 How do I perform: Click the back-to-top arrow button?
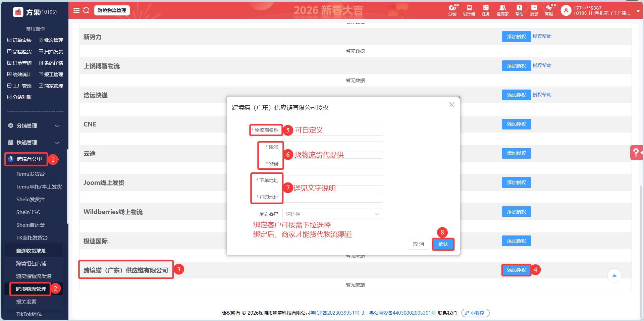click(x=614, y=276)
